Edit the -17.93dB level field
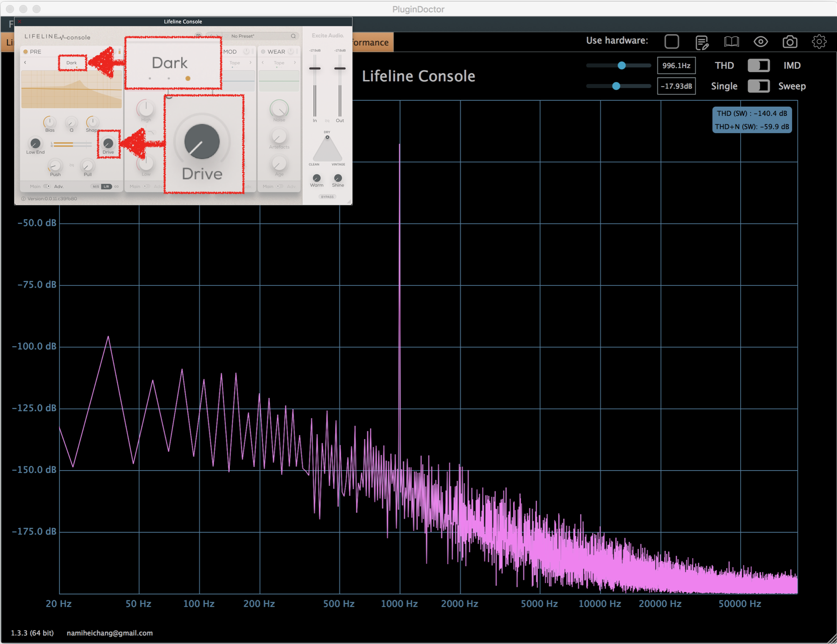This screenshot has width=837, height=644. point(676,86)
